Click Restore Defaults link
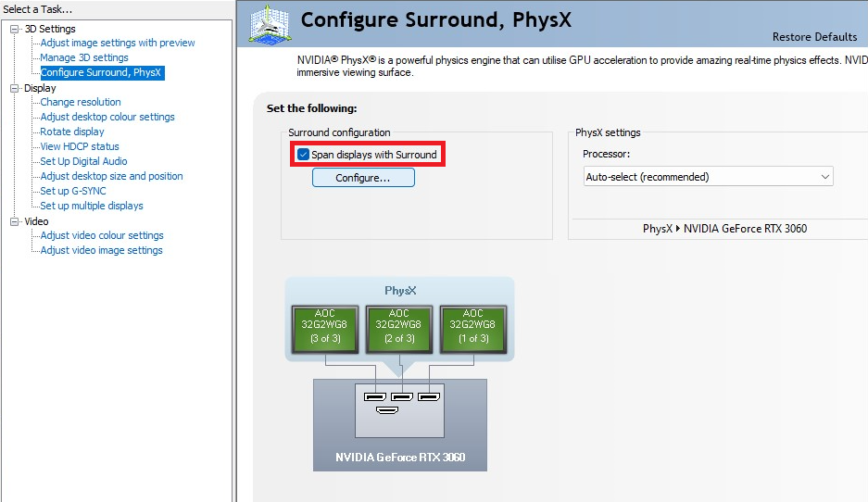The height and width of the screenshot is (502, 868). coord(814,37)
